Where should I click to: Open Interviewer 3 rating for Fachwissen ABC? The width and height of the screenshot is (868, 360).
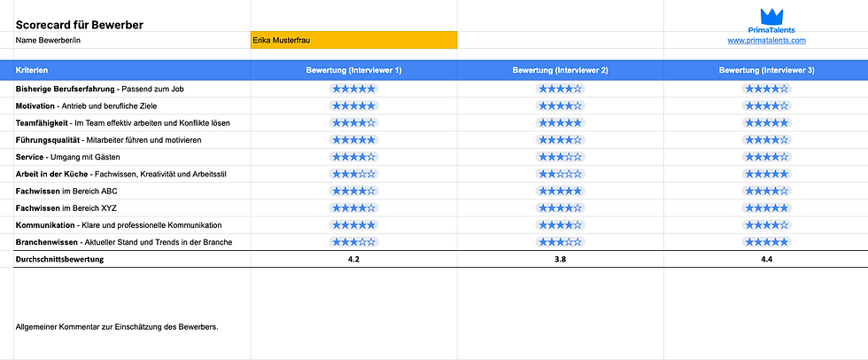767,191
